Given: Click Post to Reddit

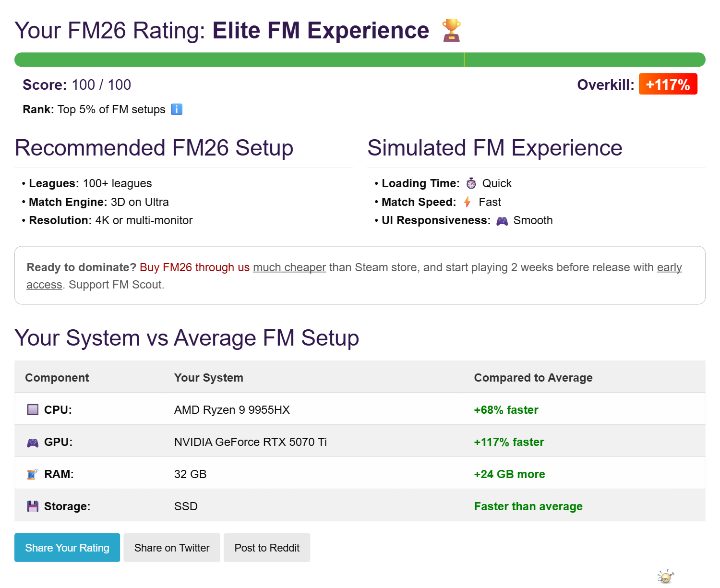Looking at the screenshot, I should tap(267, 548).
